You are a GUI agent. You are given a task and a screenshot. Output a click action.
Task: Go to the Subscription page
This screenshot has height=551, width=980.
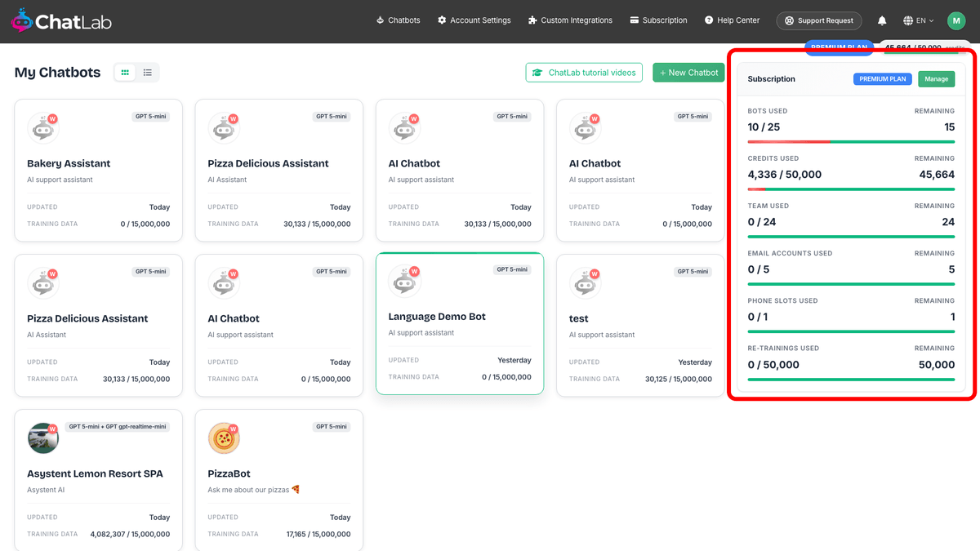tap(658, 20)
